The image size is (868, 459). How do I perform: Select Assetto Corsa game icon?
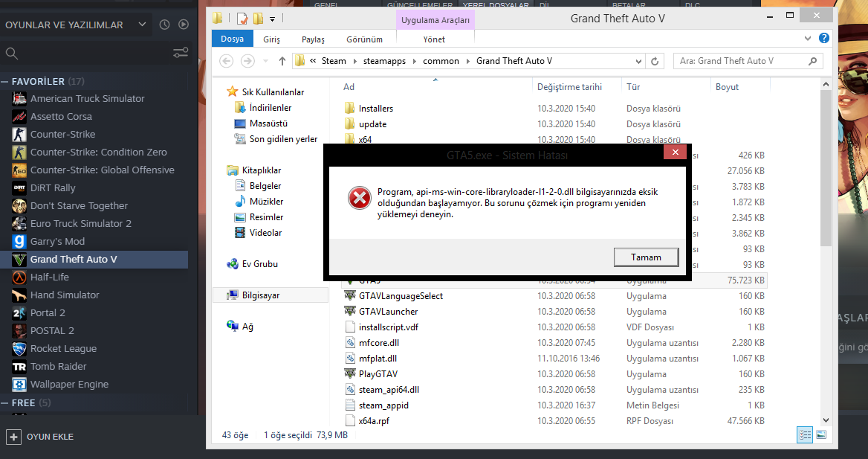(x=19, y=116)
